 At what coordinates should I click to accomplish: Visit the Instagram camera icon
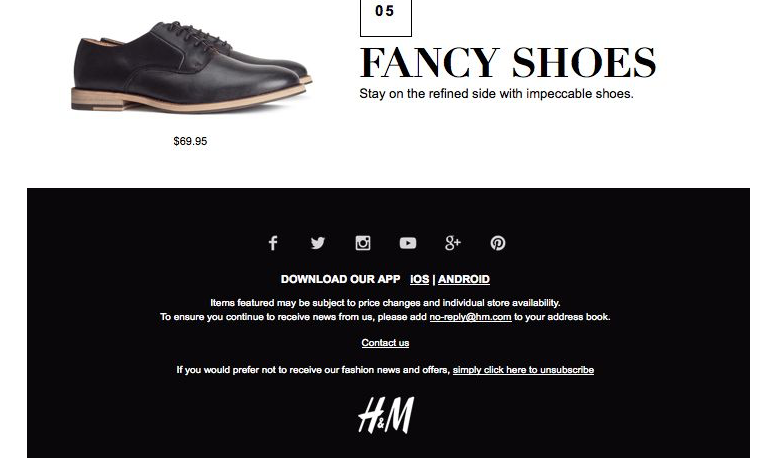[x=363, y=243]
